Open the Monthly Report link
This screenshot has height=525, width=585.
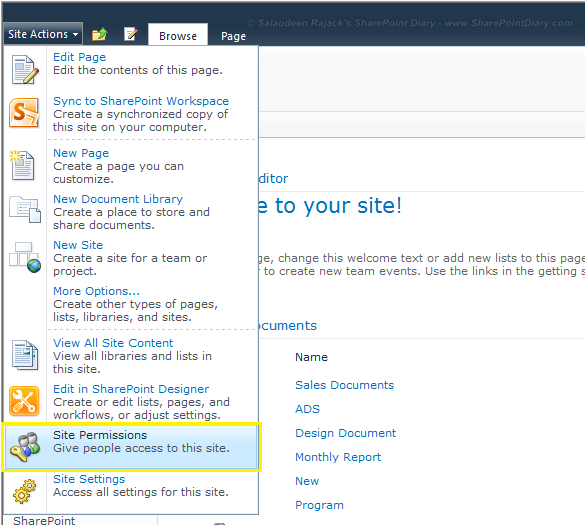[338, 457]
